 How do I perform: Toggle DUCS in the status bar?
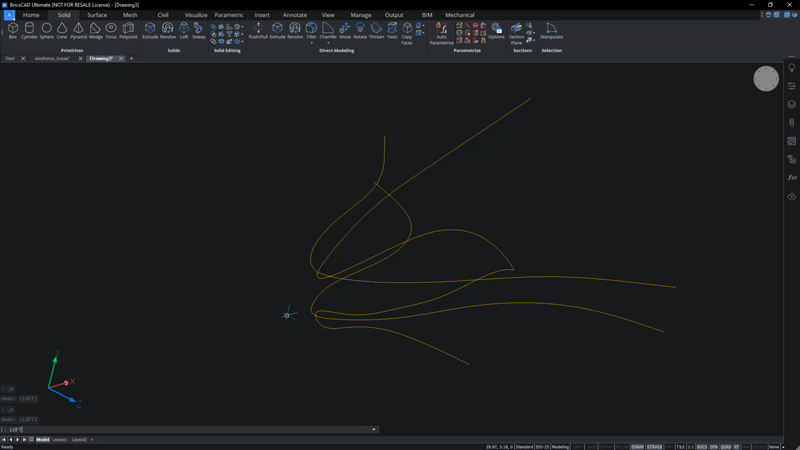702,447
